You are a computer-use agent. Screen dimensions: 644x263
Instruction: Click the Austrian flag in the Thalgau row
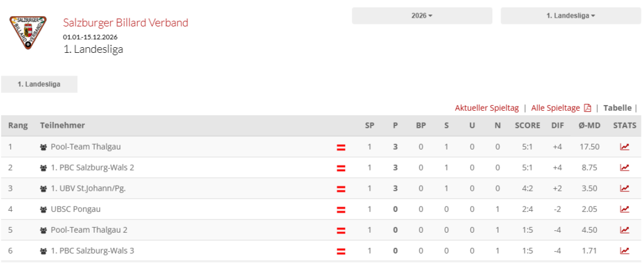341,147
